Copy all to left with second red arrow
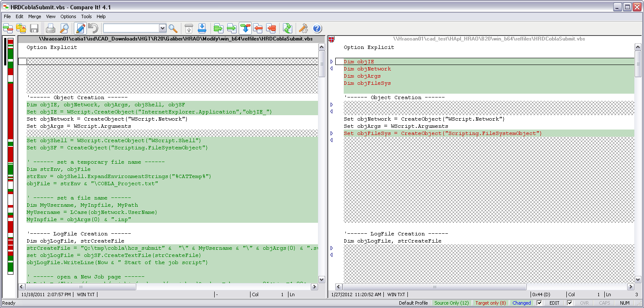 (271, 28)
